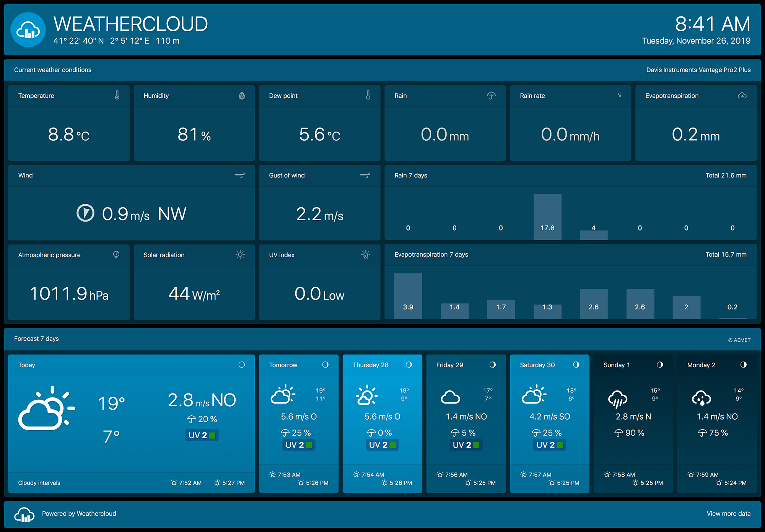Image resolution: width=765 pixels, height=532 pixels.
Task: Click Tomorrow's moon phase icon
Action: point(326,364)
